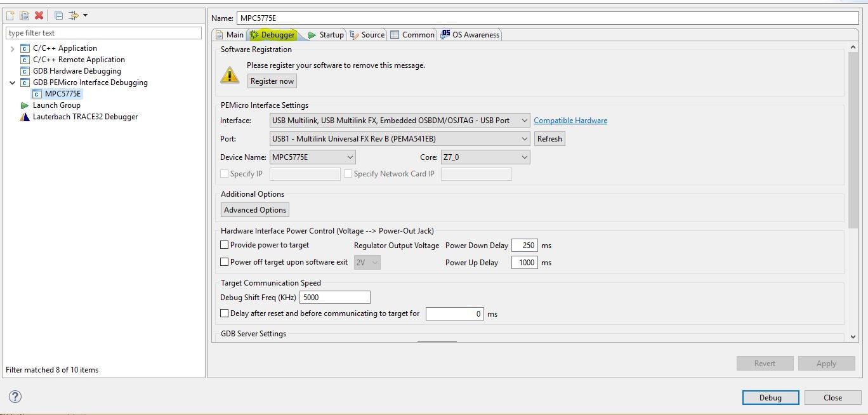Screen dimensions: 868x415
Task: Open the OS Awareness tab
Action: click(x=470, y=35)
